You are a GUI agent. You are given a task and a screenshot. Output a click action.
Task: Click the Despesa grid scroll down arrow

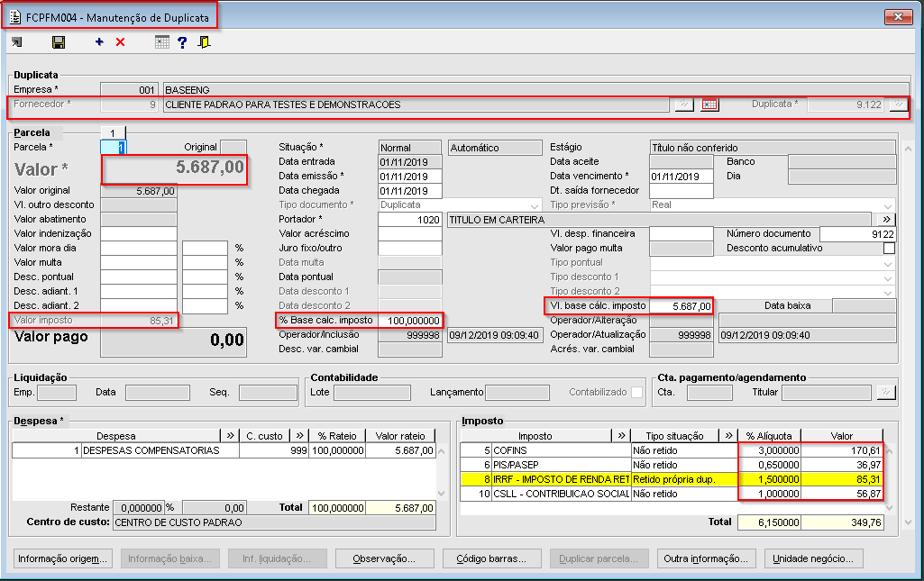442,494
